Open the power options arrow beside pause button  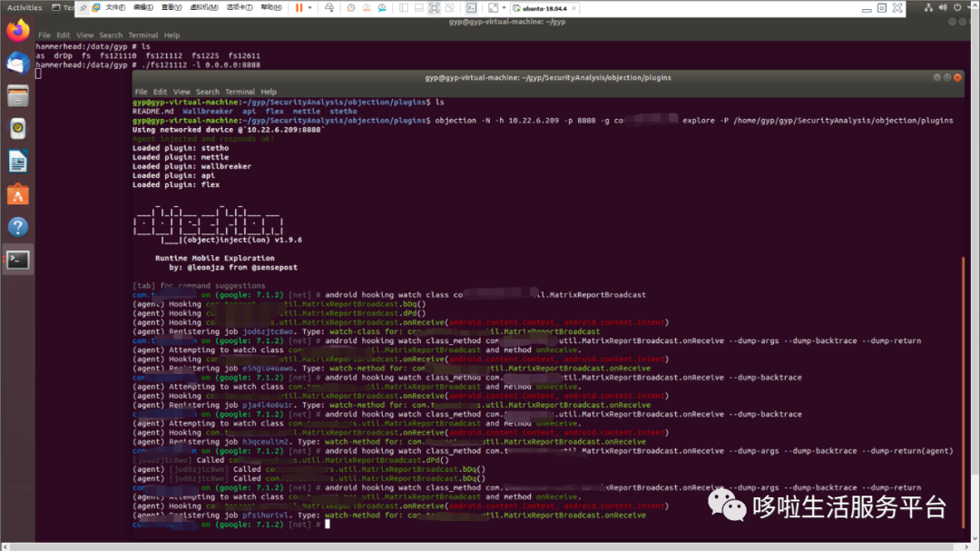(310, 8)
